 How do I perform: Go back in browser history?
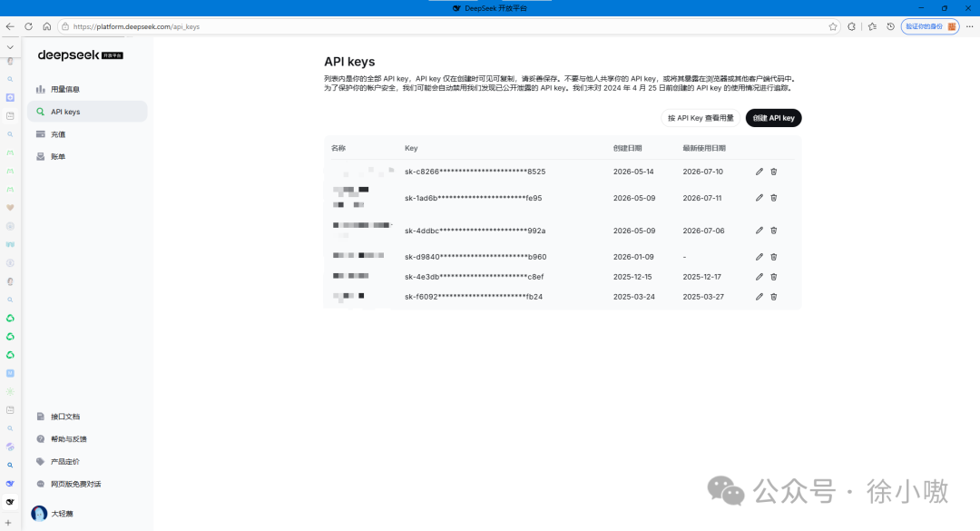click(10, 26)
